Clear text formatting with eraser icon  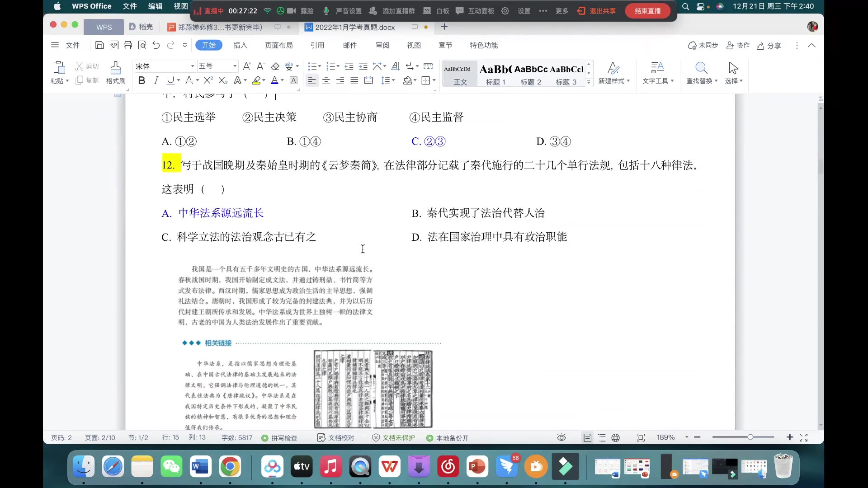point(275,66)
